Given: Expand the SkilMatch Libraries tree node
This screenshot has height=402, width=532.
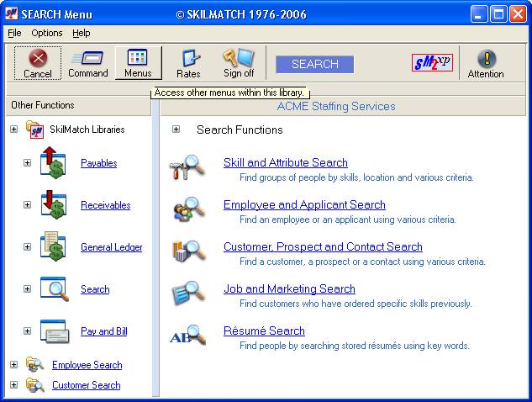Looking at the screenshot, I should [x=13, y=129].
